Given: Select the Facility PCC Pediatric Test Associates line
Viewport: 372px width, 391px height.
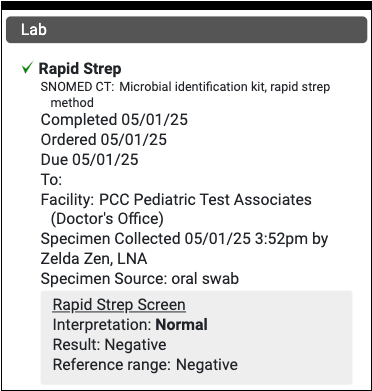Looking at the screenshot, I should coord(176,200).
